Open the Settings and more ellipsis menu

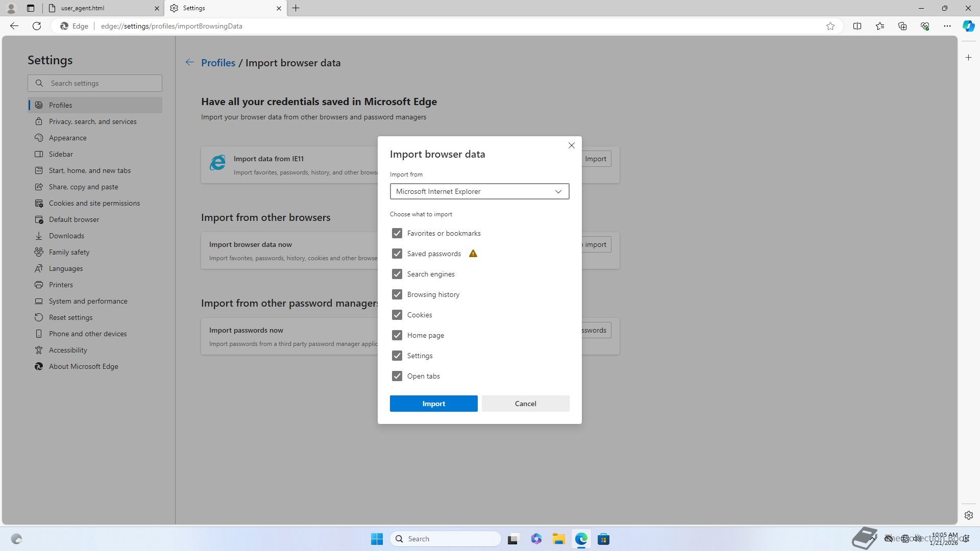click(947, 26)
